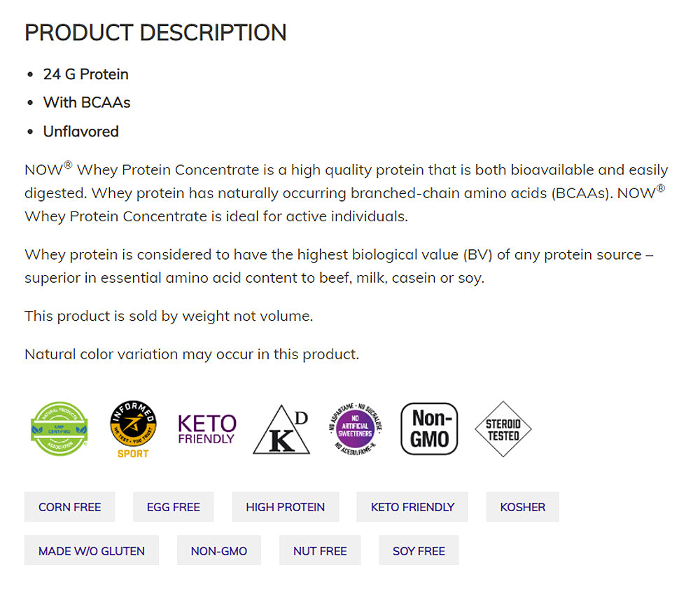Image resolution: width=700 pixels, height=591 pixels.
Task: Click the 'Unflavored' bullet item
Action: 81,131
